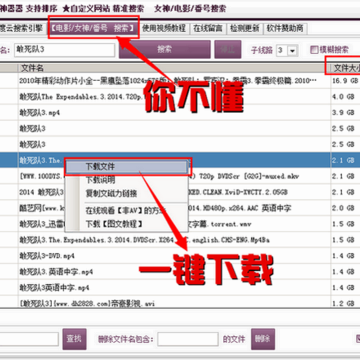The width and height of the screenshot is (360, 360).
Task: Click the purple 搜索 button
Action: tap(165, 50)
